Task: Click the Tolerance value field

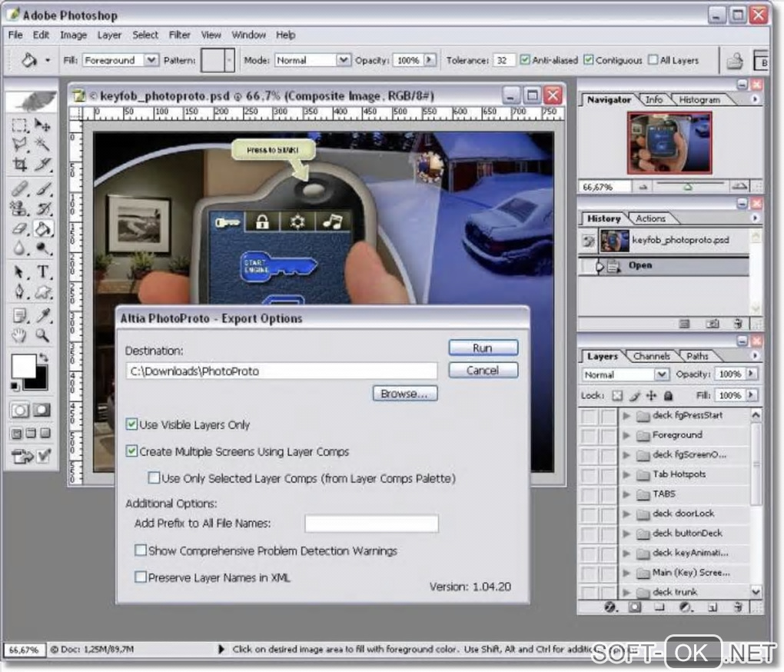Action: point(504,61)
